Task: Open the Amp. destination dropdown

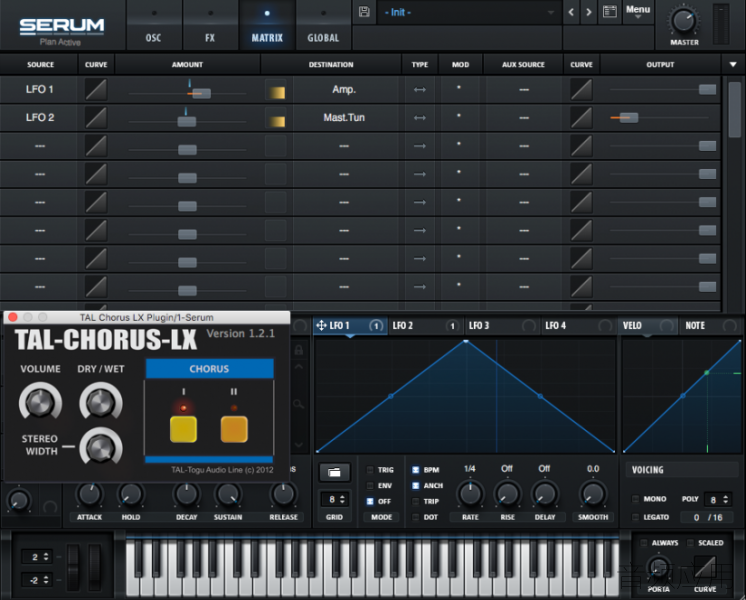Action: point(344,89)
